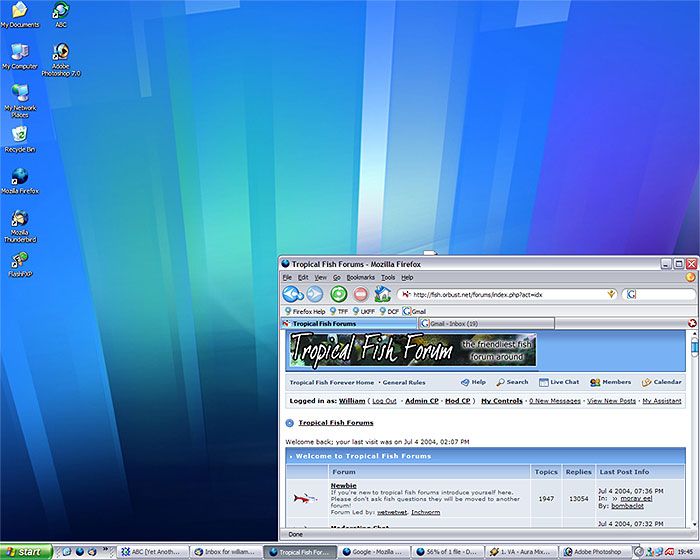The height and width of the screenshot is (560, 700).
Task: Switch to Inbox for william taskbar button
Action: (x=226, y=552)
